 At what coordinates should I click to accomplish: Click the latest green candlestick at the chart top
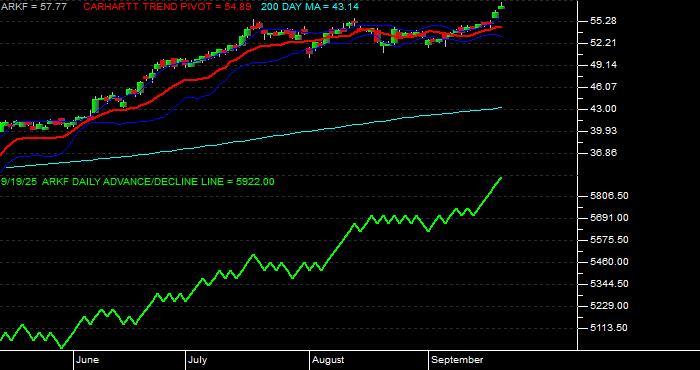(501, 6)
